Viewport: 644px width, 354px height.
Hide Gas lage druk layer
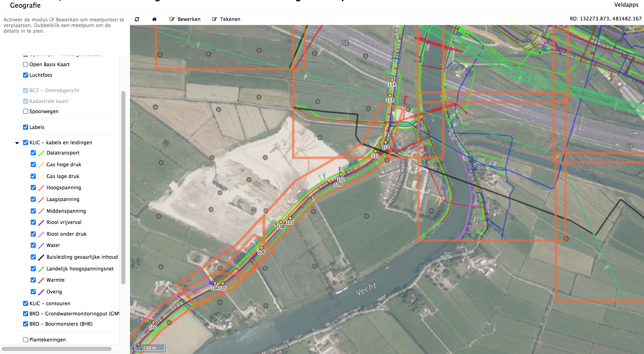pyautogui.click(x=33, y=176)
